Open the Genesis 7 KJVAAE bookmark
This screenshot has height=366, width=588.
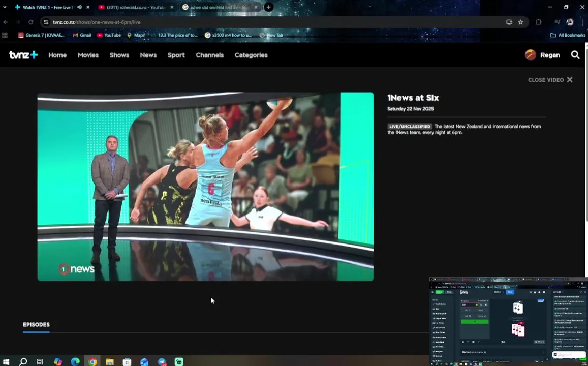pyautogui.click(x=41, y=35)
